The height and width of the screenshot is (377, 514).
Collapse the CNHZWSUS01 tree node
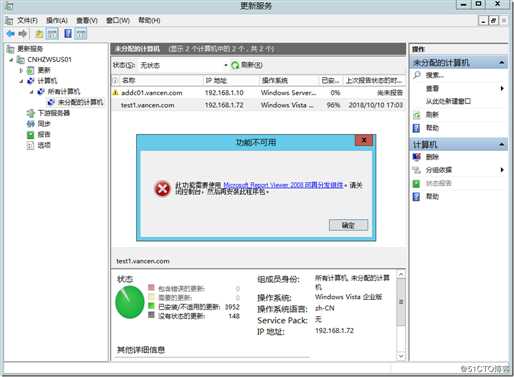12,60
